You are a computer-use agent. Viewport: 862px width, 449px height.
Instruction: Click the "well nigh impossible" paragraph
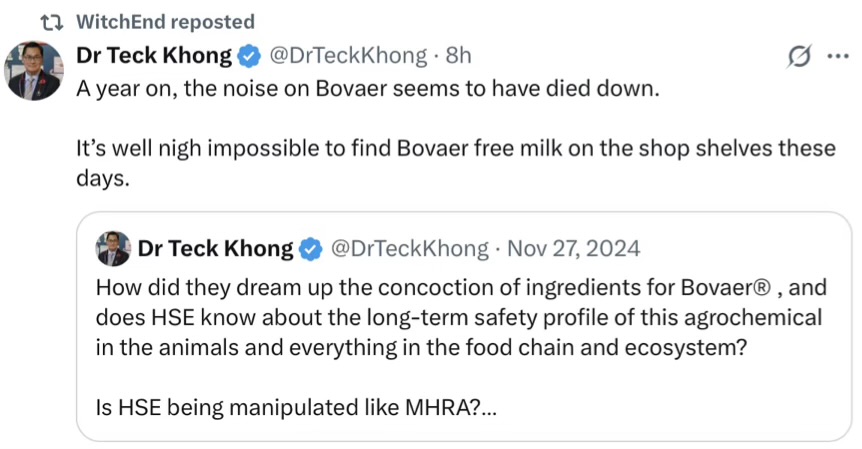[x=455, y=148]
